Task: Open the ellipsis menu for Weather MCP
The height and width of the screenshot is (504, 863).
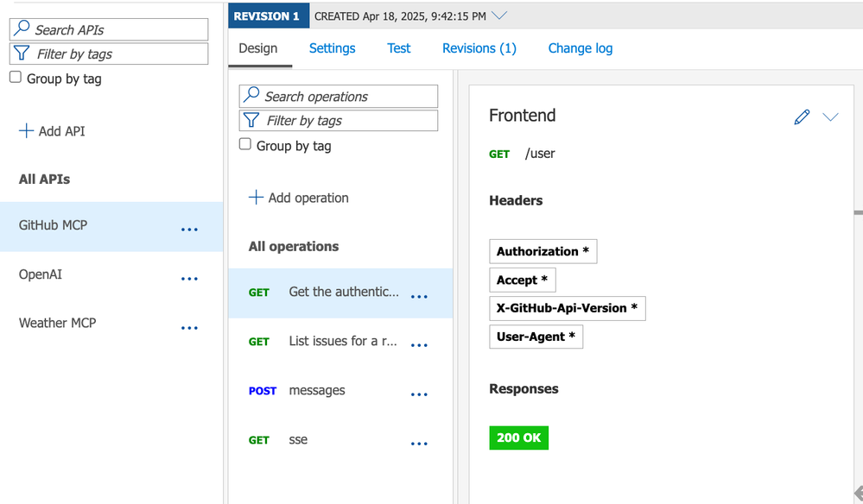Action: (189, 328)
